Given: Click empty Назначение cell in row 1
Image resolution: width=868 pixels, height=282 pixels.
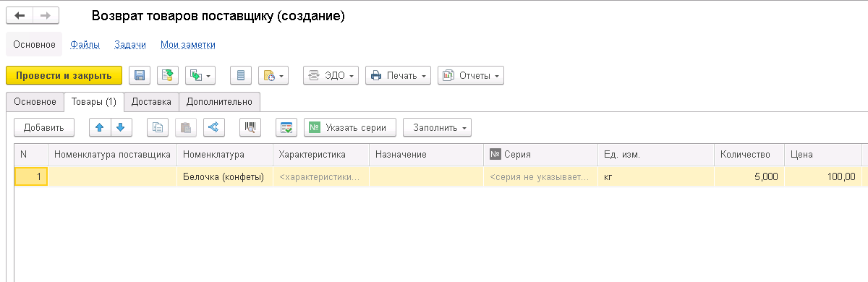Looking at the screenshot, I should click(426, 176).
